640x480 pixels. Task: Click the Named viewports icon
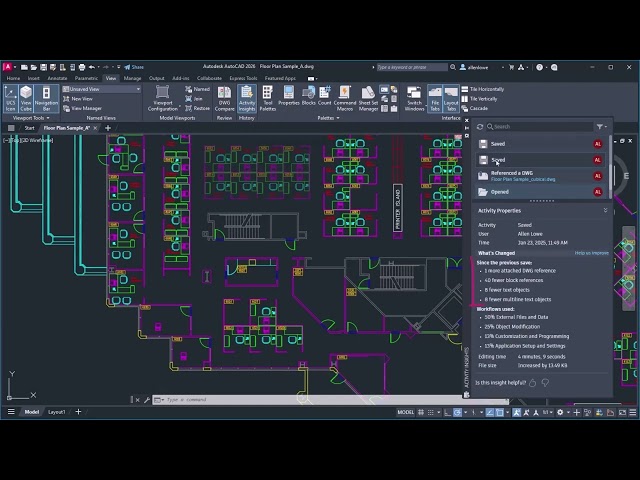(188, 89)
